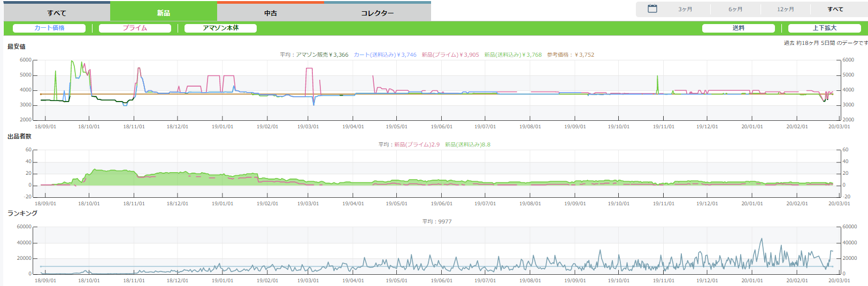Click 新品(送料込み)8.8 seller count legend
868x286 pixels.
click(x=467, y=144)
